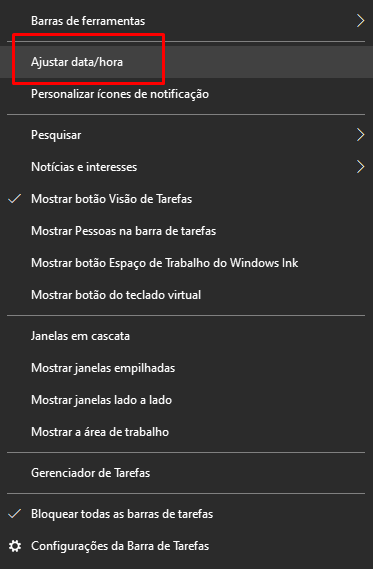
Task: Click the checkmark next to Bloquear todas as barras
Action: pos(15,513)
